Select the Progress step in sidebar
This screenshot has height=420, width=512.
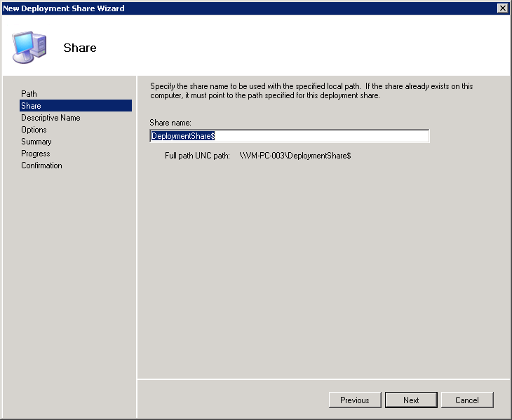pos(35,154)
